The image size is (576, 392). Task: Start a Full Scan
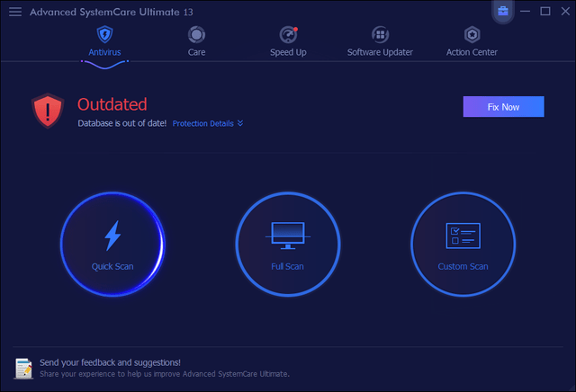tap(288, 244)
